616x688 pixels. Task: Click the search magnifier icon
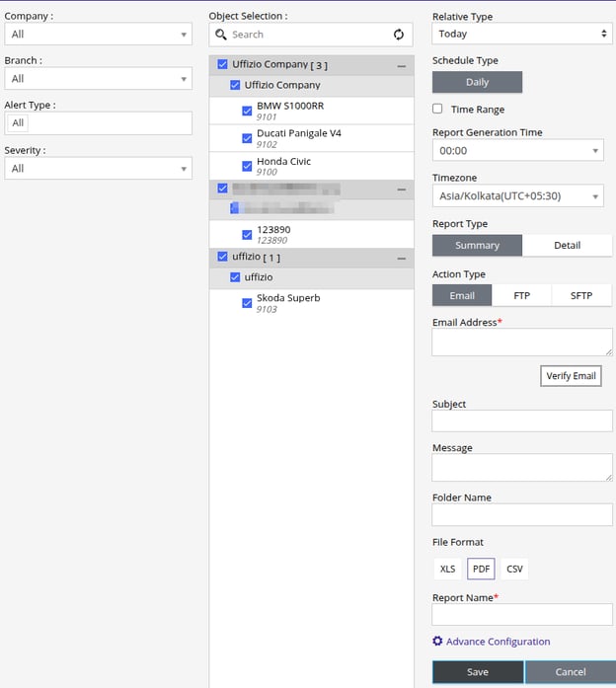click(x=222, y=35)
